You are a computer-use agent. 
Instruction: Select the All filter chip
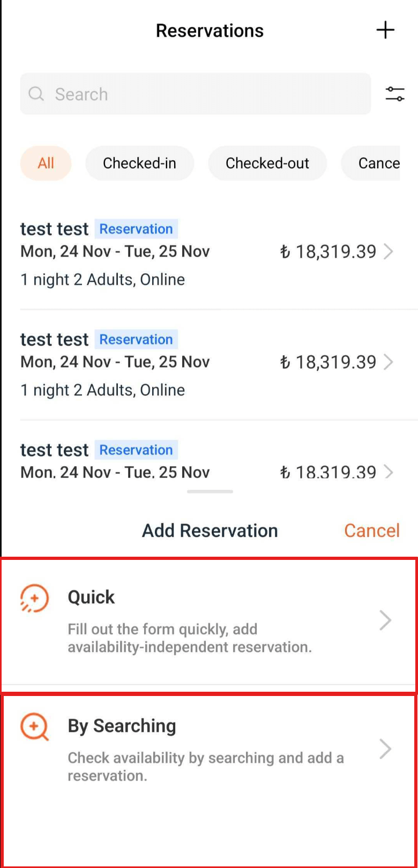pyautogui.click(x=46, y=163)
